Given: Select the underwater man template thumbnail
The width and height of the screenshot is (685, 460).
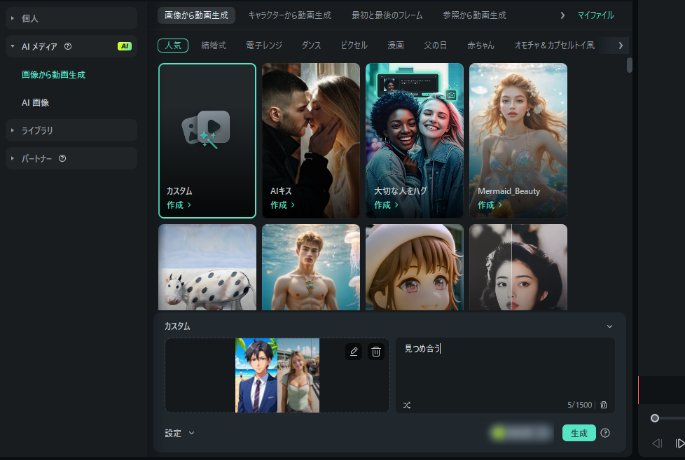Looking at the screenshot, I should click(x=311, y=267).
